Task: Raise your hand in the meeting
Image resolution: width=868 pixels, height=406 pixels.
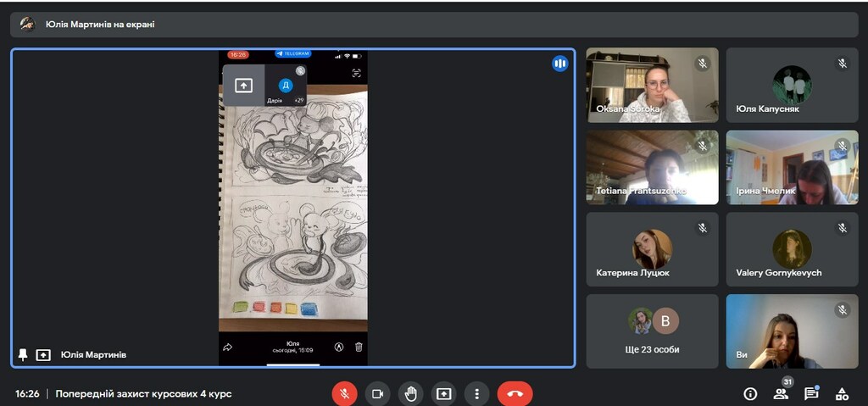Action: 411,394
